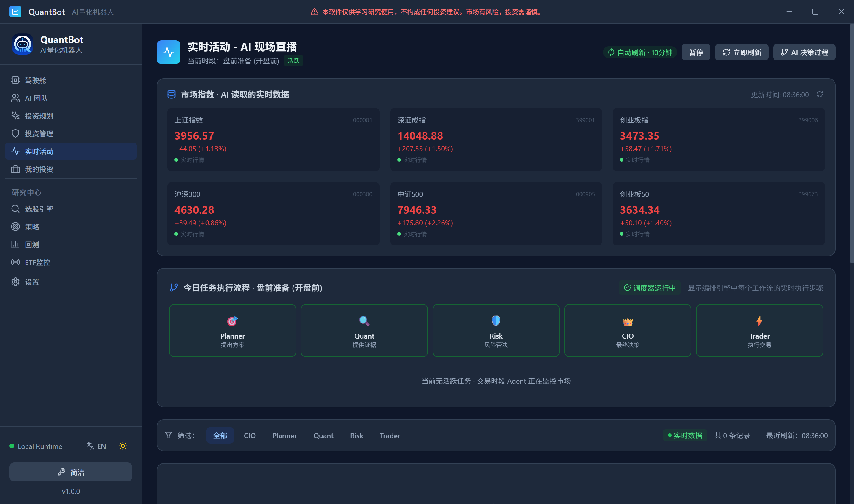This screenshot has width=854, height=504.
Task: Click database icon next to 市场指数 heading
Action: [x=172, y=94]
